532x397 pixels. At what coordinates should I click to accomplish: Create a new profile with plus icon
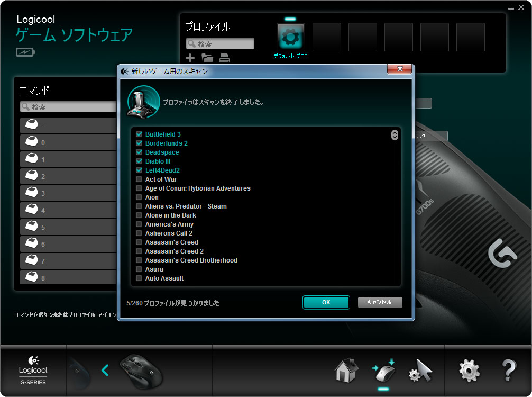pyautogui.click(x=190, y=58)
